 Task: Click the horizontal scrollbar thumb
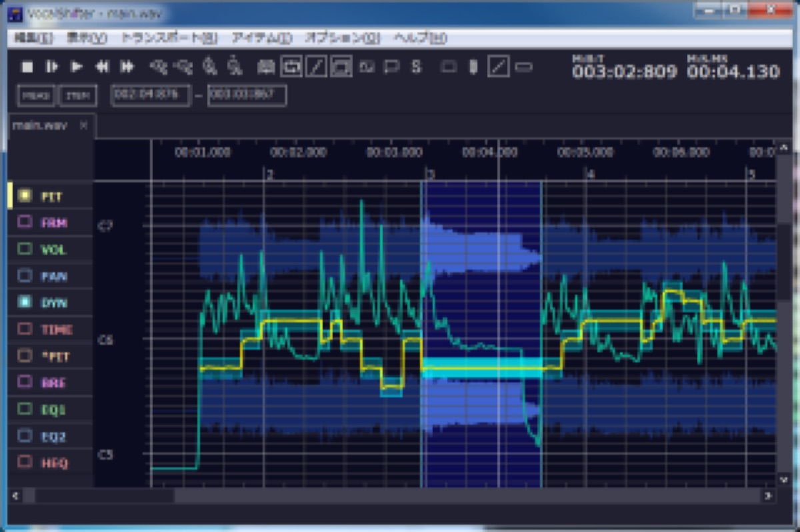click(x=104, y=495)
